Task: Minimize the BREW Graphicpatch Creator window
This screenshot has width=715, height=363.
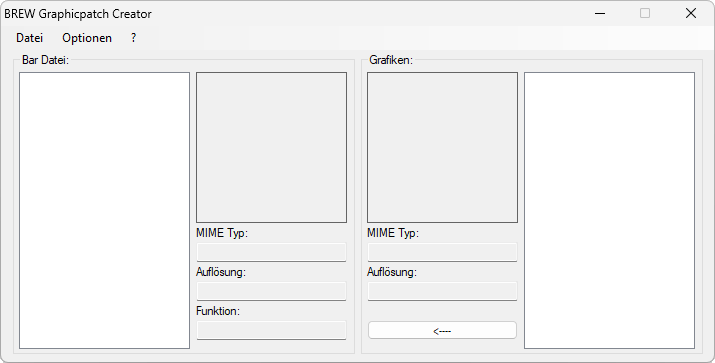Action: click(600, 13)
